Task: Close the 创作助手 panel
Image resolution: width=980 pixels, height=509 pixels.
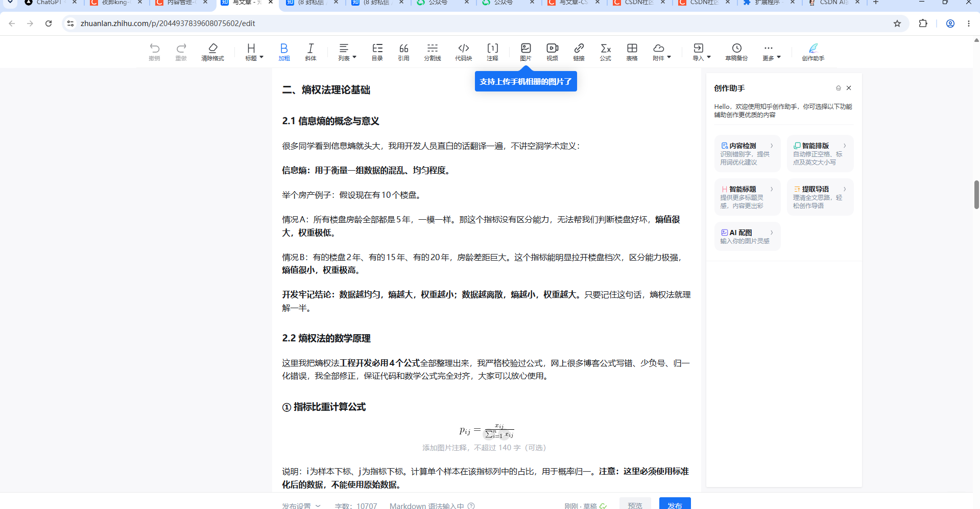Action: pos(849,88)
